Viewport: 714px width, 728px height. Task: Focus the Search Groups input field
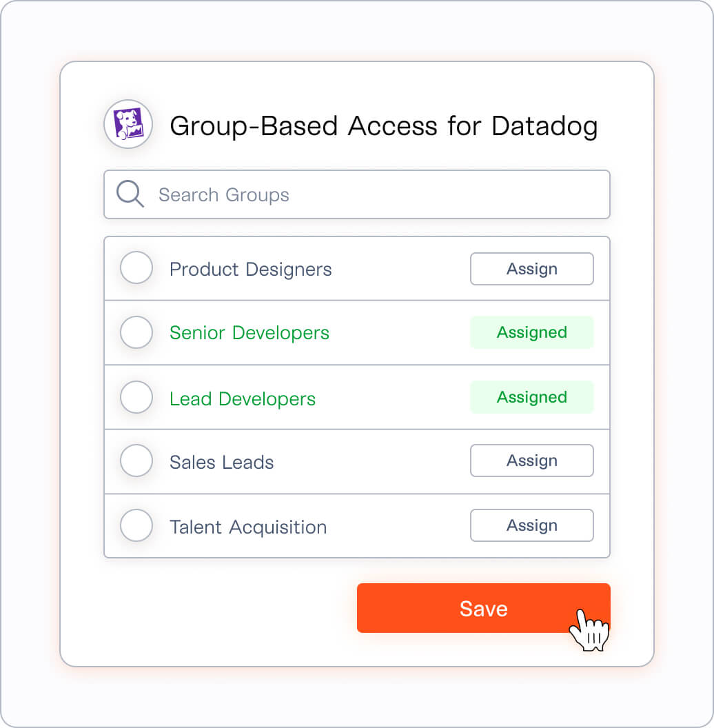[357, 194]
